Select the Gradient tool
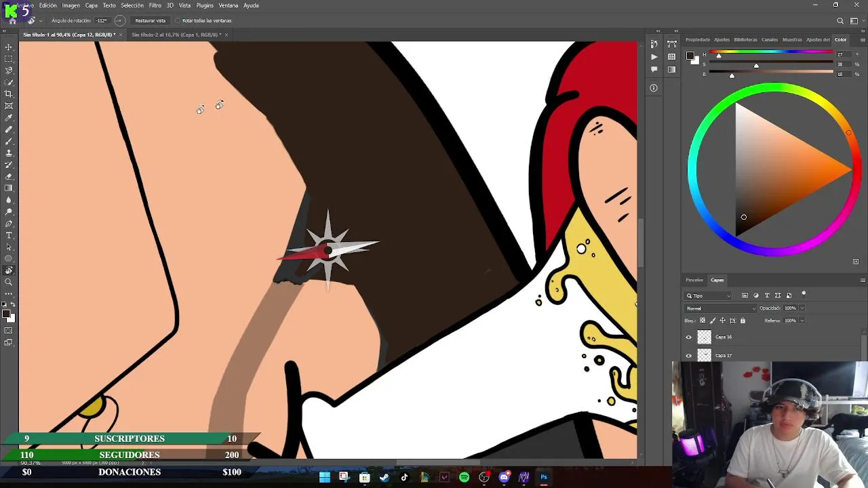Image resolution: width=868 pixels, height=488 pixels. (x=9, y=188)
